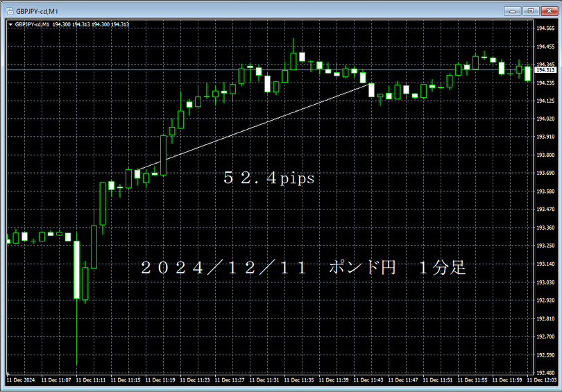This screenshot has height=392, width=562.
Task: Click the current price tag 194.313
Action: click(x=545, y=70)
